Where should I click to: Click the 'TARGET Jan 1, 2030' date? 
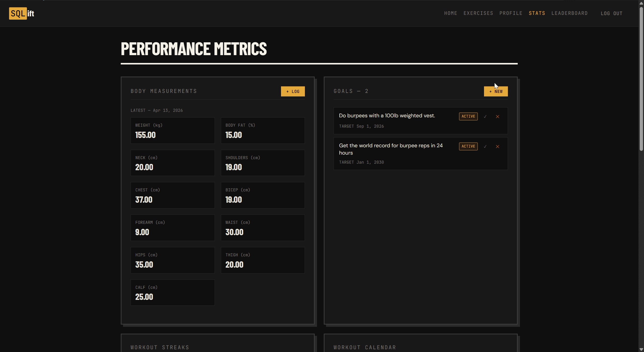pos(361,162)
